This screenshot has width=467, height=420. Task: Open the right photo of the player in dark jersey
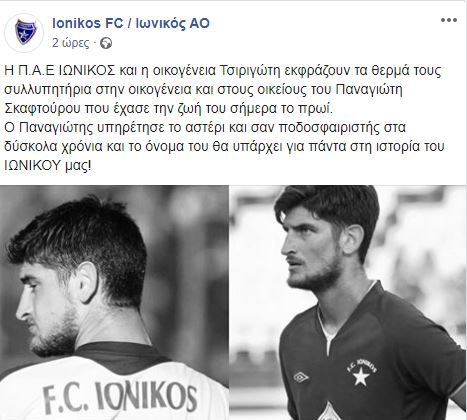[348, 303]
